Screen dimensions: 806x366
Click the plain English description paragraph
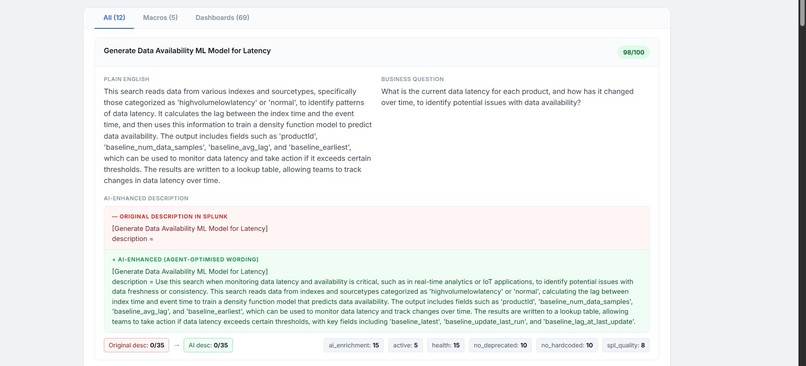tap(237, 136)
